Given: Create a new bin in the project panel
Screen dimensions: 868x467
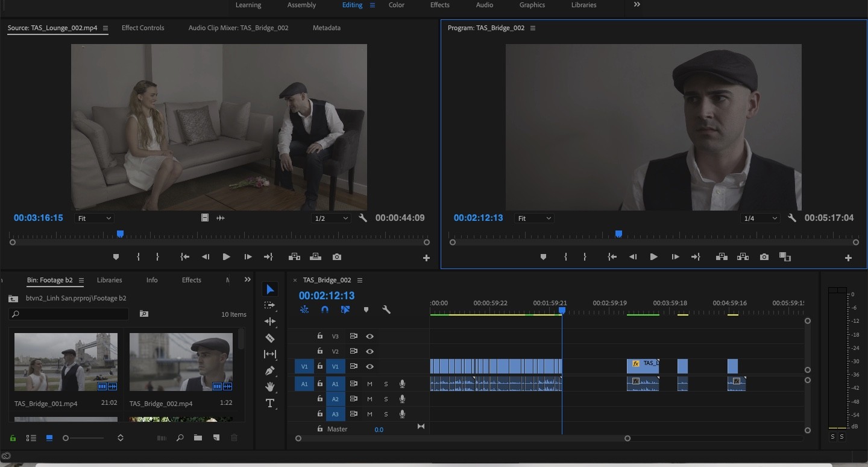Looking at the screenshot, I should pyautogui.click(x=198, y=438).
